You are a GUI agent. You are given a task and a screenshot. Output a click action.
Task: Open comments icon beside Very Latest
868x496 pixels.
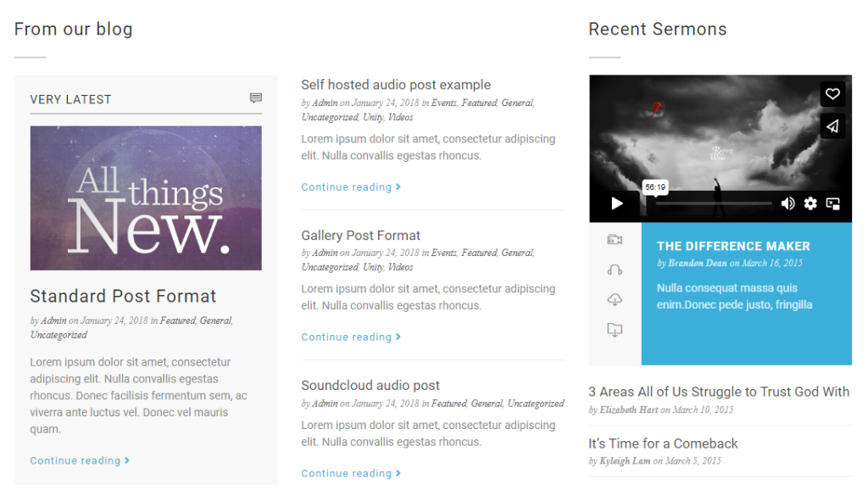tap(256, 98)
